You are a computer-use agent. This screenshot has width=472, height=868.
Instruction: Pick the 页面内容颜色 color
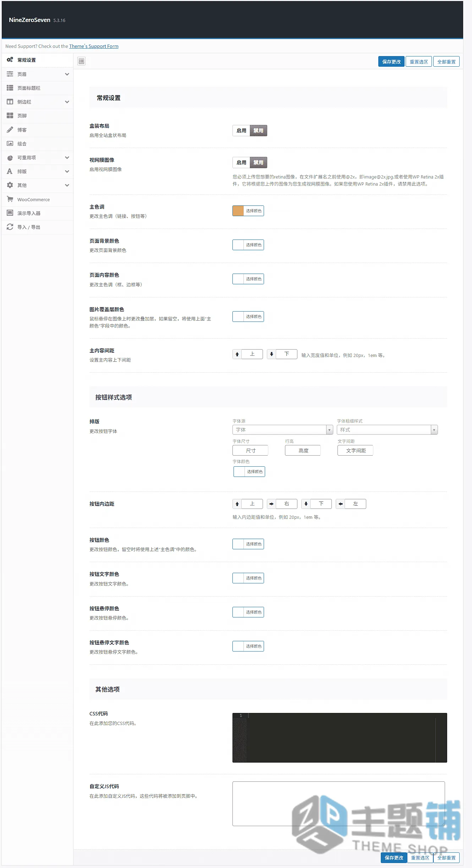coord(248,279)
